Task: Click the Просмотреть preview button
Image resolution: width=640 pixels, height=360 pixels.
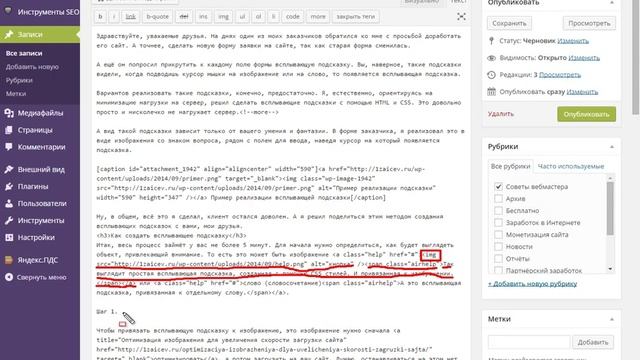Action: click(589, 23)
